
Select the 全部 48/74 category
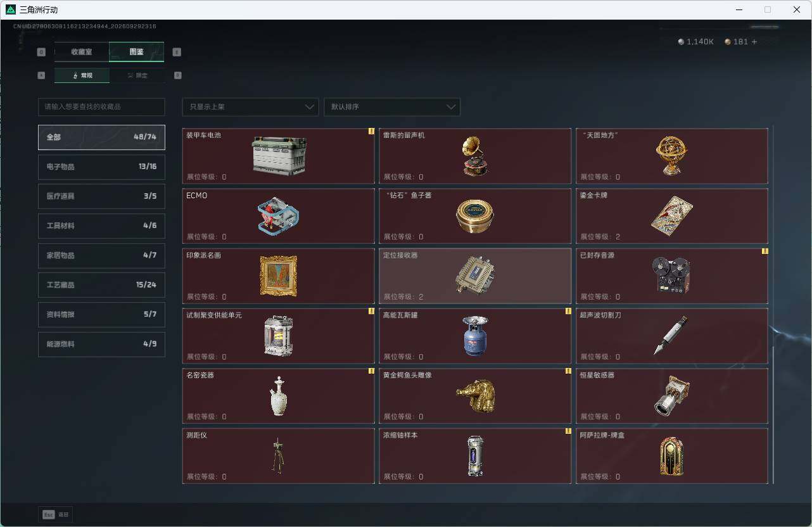pyautogui.click(x=101, y=137)
